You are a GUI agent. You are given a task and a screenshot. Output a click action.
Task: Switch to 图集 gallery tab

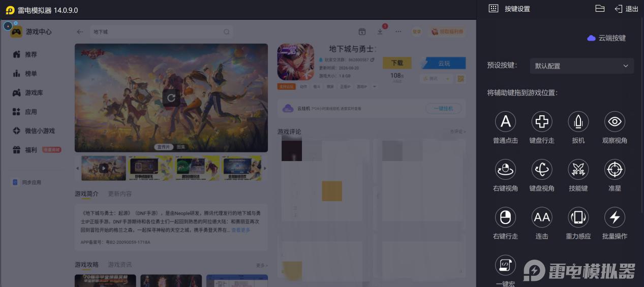181,147
